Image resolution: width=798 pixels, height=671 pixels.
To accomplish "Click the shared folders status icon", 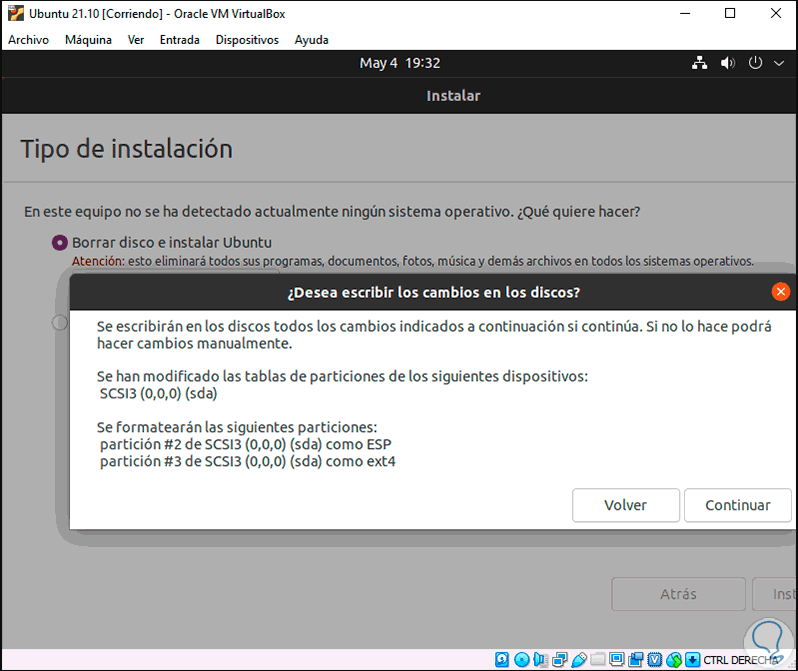I will 598,660.
